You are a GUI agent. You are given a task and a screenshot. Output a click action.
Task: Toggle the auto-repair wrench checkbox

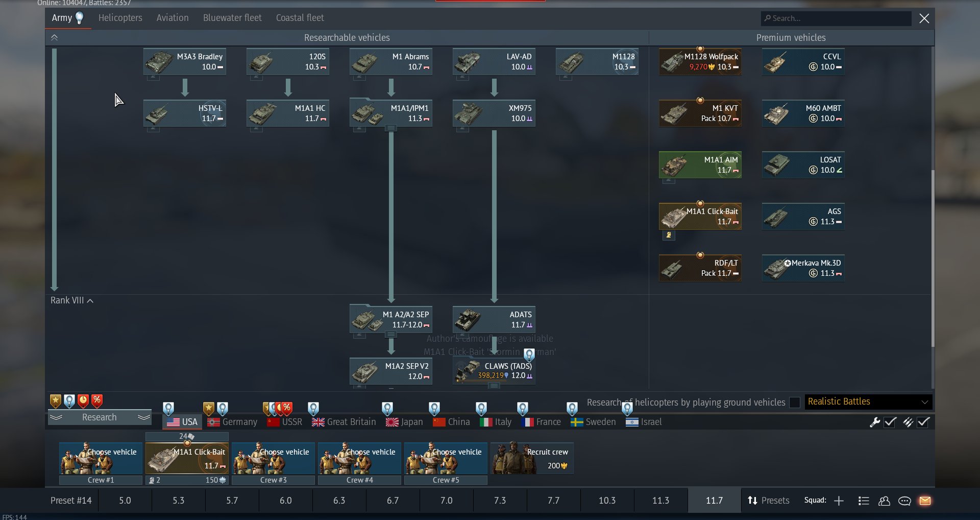tap(890, 422)
